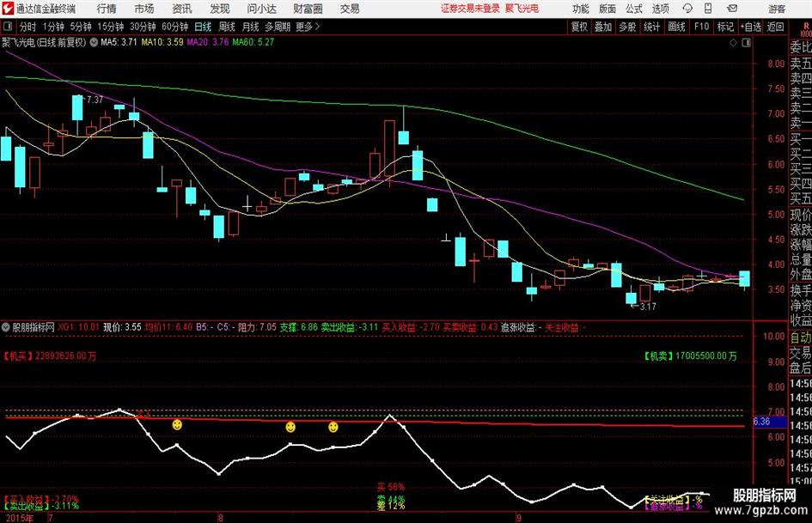
Task: Open the 资讯 menu
Action: [182, 9]
